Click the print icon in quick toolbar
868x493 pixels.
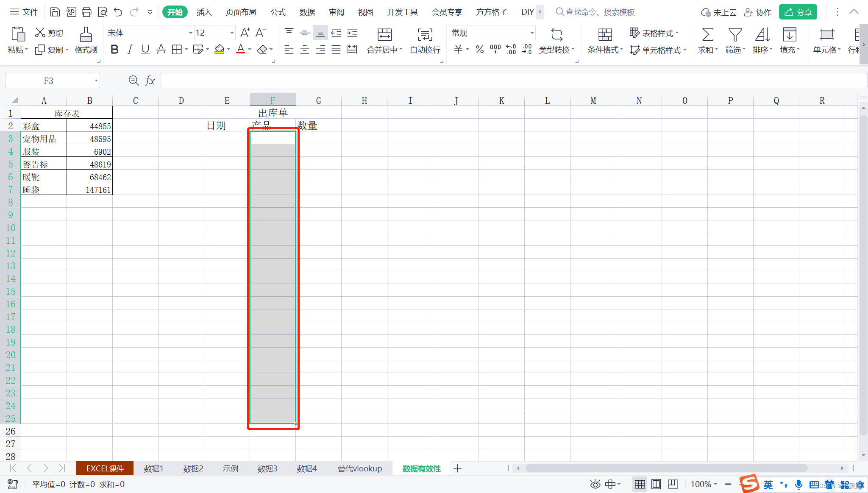point(86,12)
